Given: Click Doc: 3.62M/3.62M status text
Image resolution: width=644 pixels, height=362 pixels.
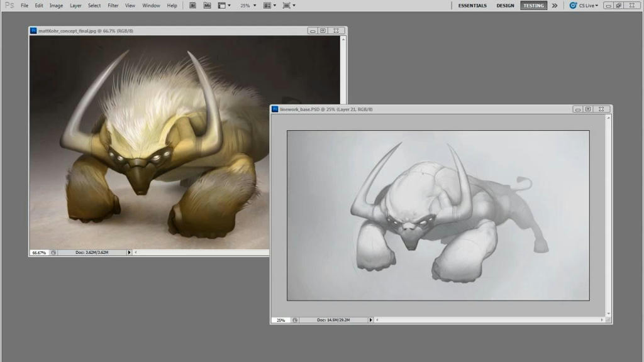Looking at the screenshot, I should 92,253.
